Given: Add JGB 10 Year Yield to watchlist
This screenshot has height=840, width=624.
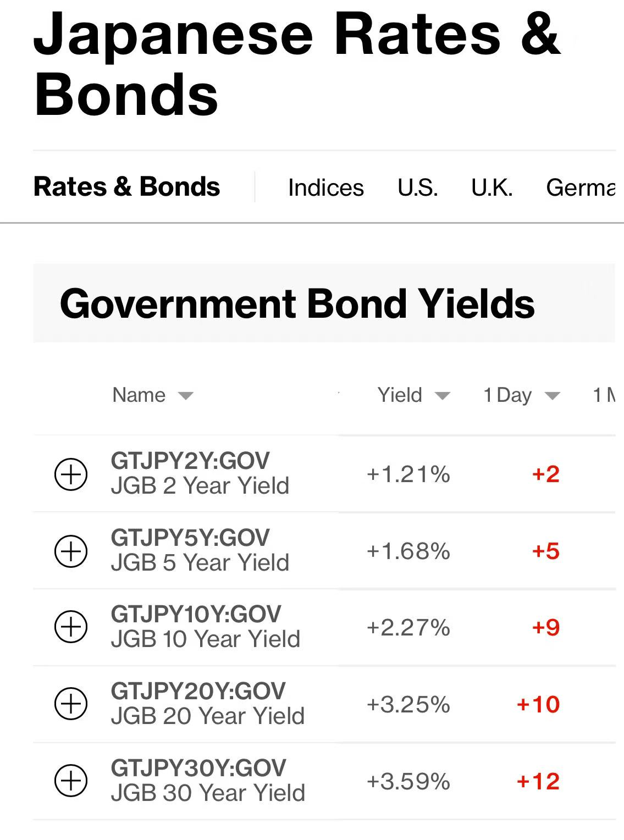Looking at the screenshot, I should click(x=71, y=627).
